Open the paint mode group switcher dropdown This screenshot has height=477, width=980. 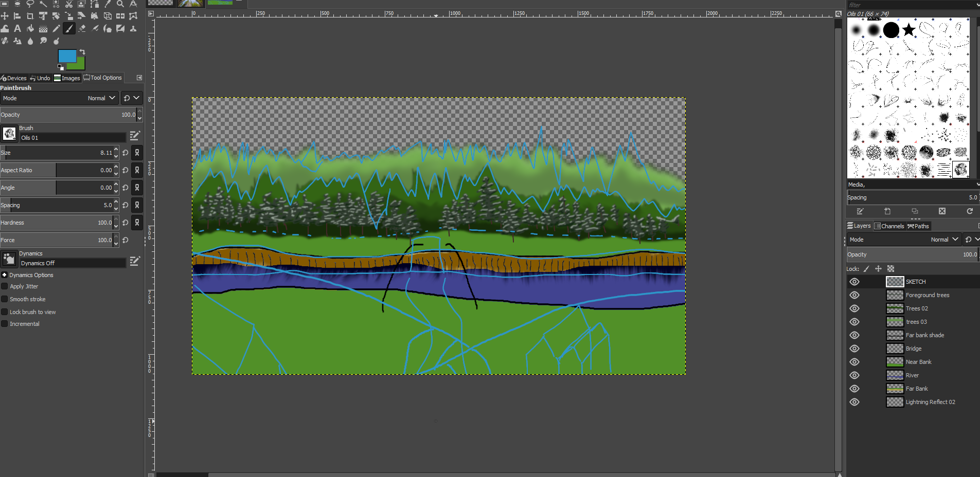131,98
